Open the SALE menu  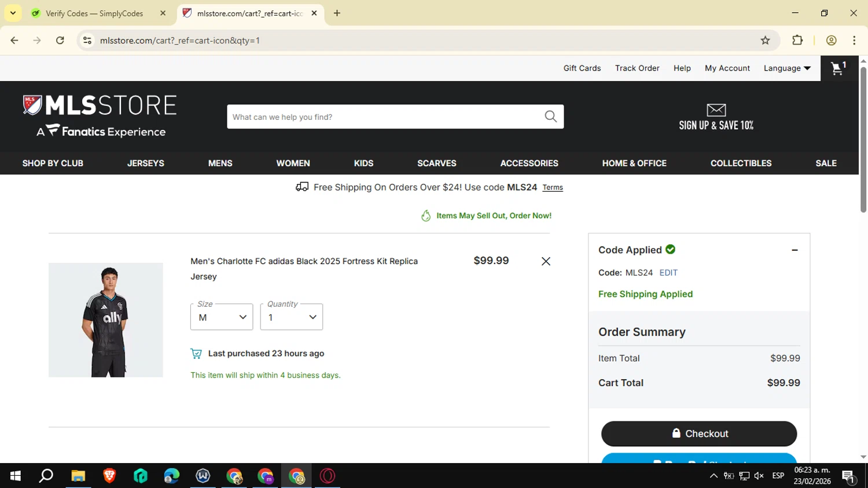coord(826,163)
